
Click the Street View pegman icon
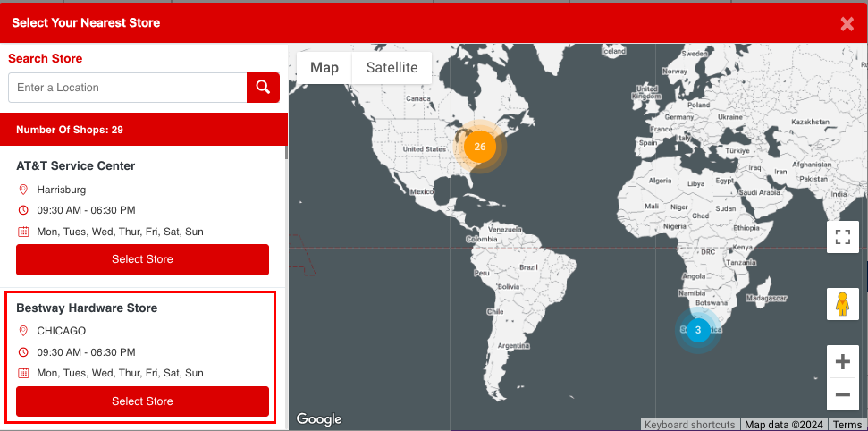(x=843, y=304)
